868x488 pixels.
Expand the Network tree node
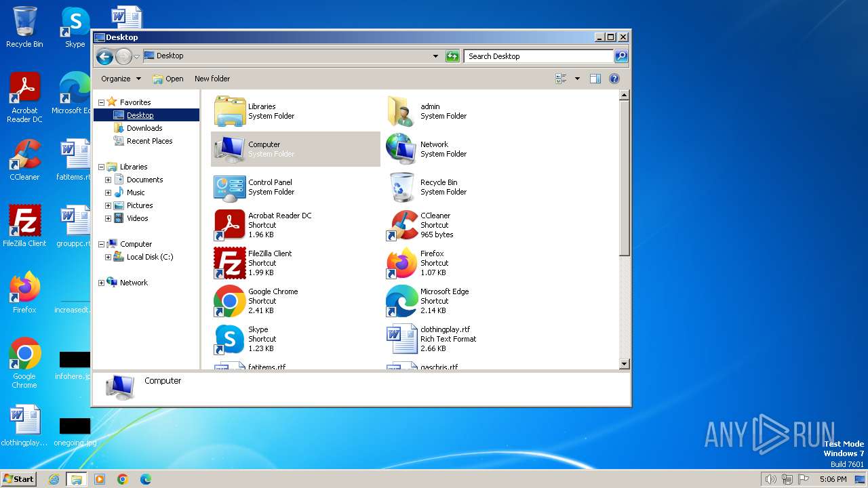(101, 283)
